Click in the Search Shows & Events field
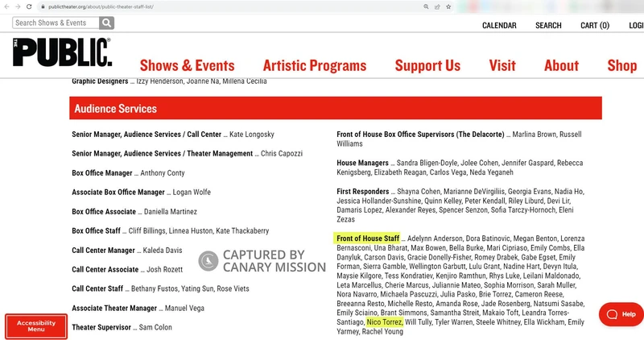 click(x=55, y=23)
